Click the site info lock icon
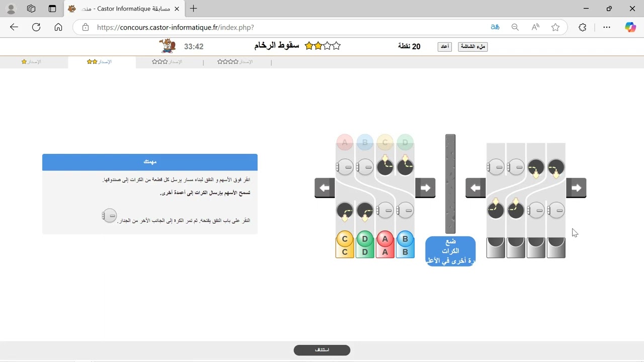 pyautogui.click(x=86, y=27)
